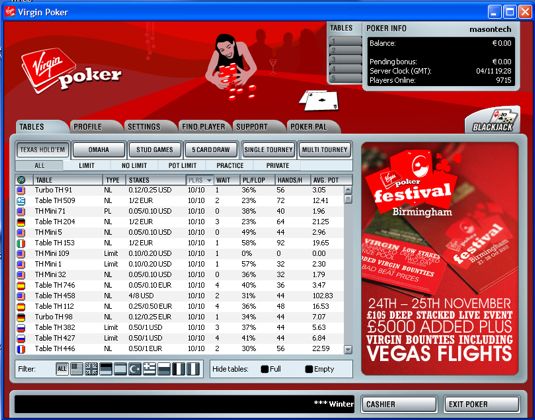Click the globe column header icon

21,180
